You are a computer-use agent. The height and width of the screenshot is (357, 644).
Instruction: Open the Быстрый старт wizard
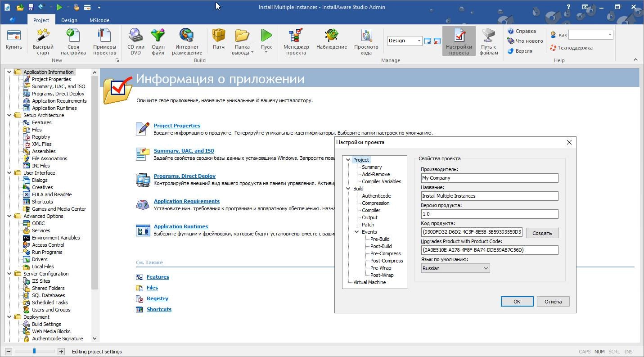tap(43, 42)
